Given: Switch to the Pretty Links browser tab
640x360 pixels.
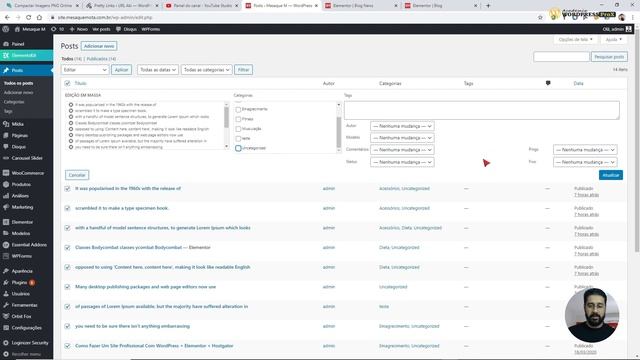Looking at the screenshot, I should pyautogui.click(x=122, y=6).
